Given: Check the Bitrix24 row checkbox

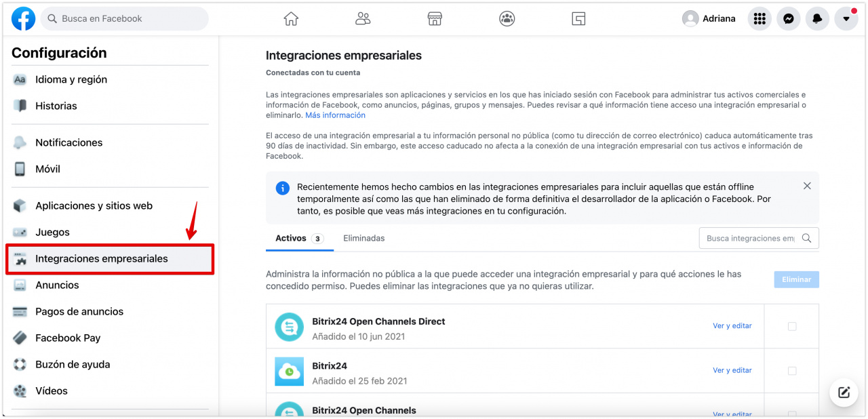Looking at the screenshot, I should [x=792, y=371].
